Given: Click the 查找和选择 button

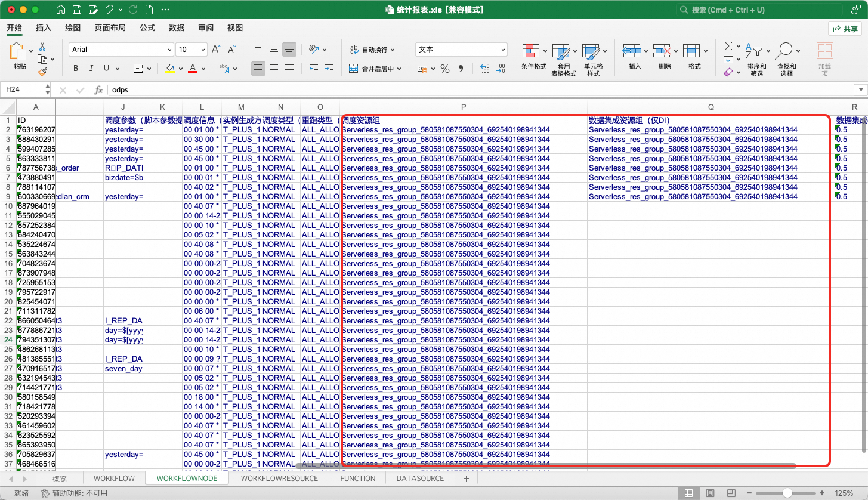Looking at the screenshot, I should click(787, 59).
